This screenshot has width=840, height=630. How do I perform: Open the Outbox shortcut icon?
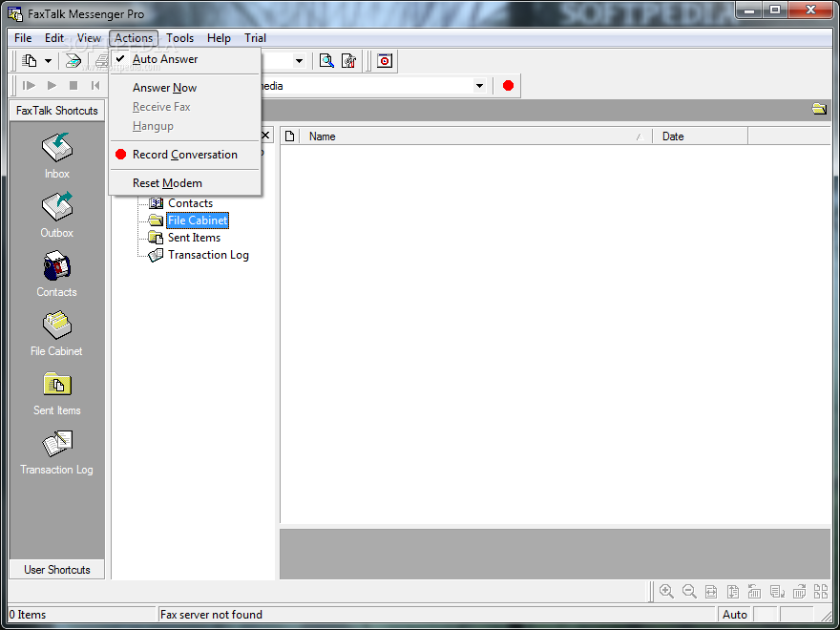(x=56, y=207)
